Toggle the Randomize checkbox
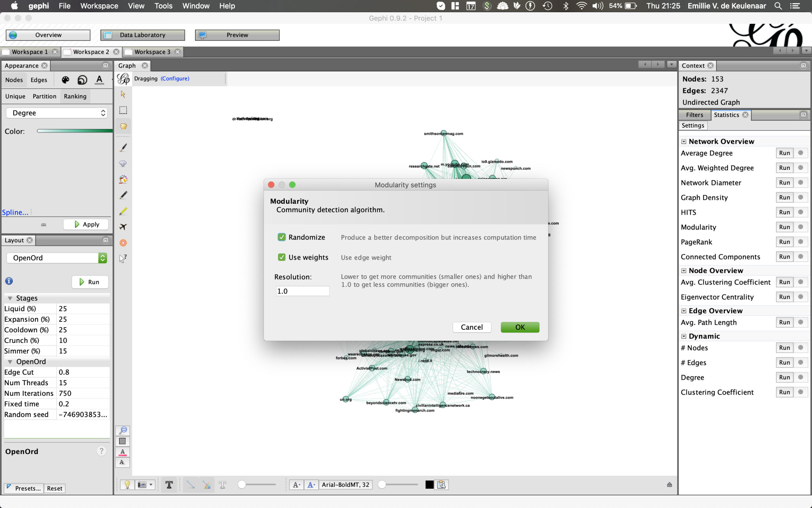Screen dimensions: 812x508 pos(282,237)
